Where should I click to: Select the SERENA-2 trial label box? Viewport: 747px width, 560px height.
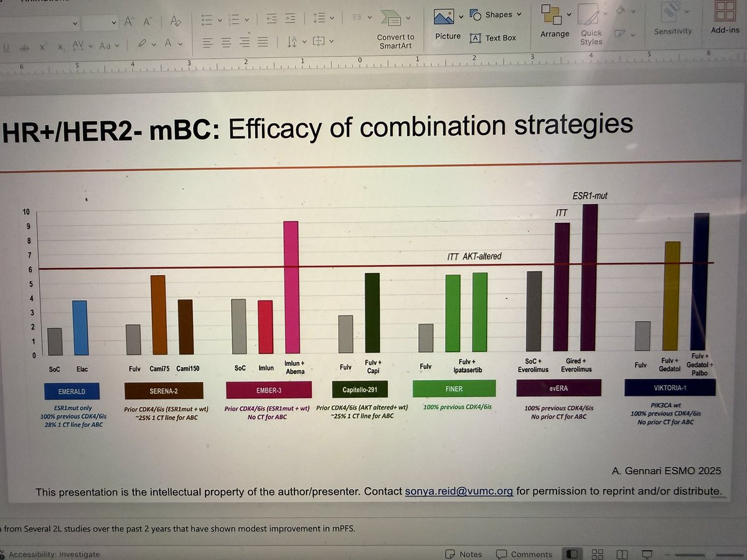tap(163, 390)
